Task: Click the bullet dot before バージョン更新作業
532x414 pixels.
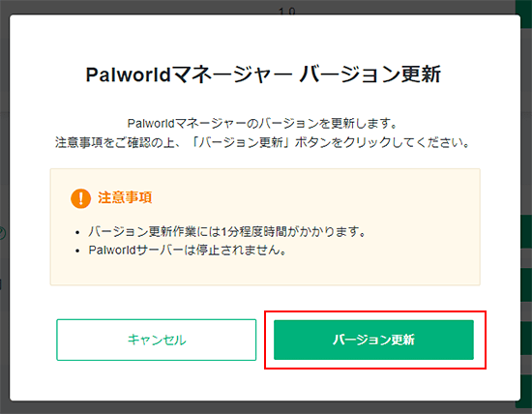Action: pyautogui.click(x=77, y=233)
